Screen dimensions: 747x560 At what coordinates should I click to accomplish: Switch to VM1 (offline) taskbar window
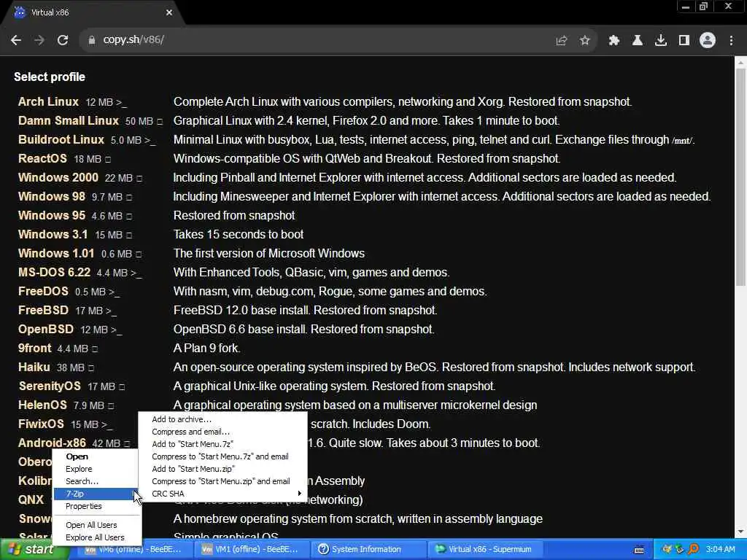[250, 549]
